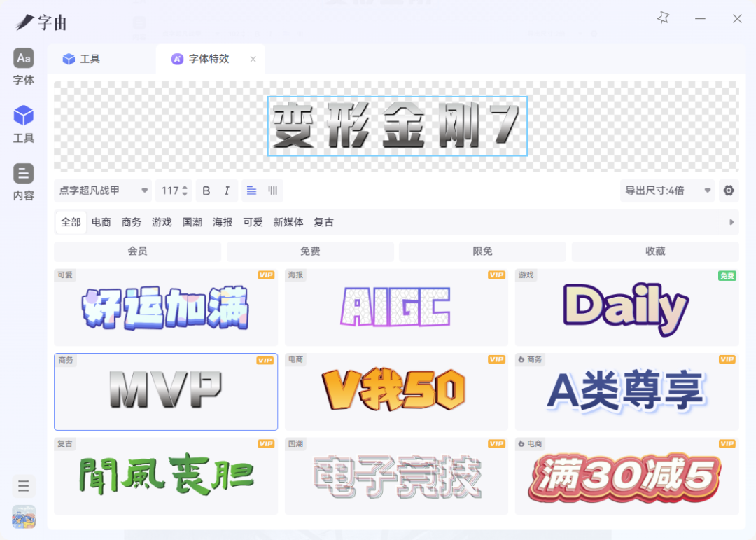Switch to the 工具 tab
756x540 pixels.
[x=90, y=60]
